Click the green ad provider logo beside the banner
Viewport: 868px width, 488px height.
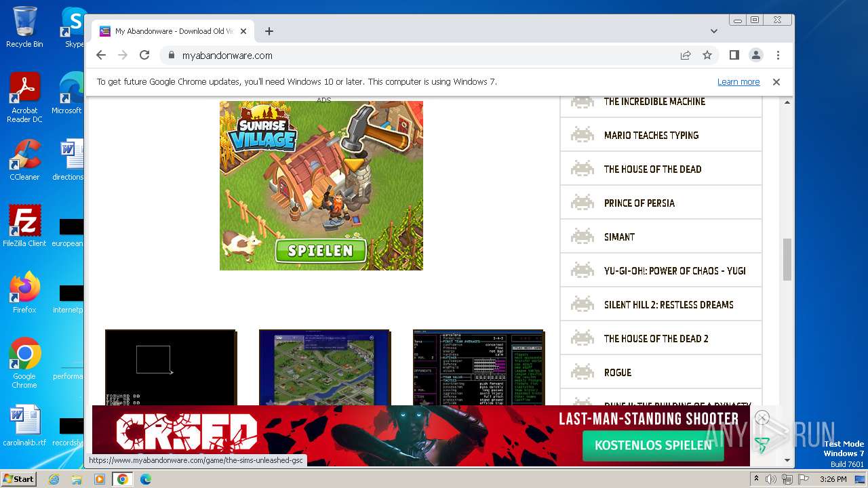tap(762, 445)
